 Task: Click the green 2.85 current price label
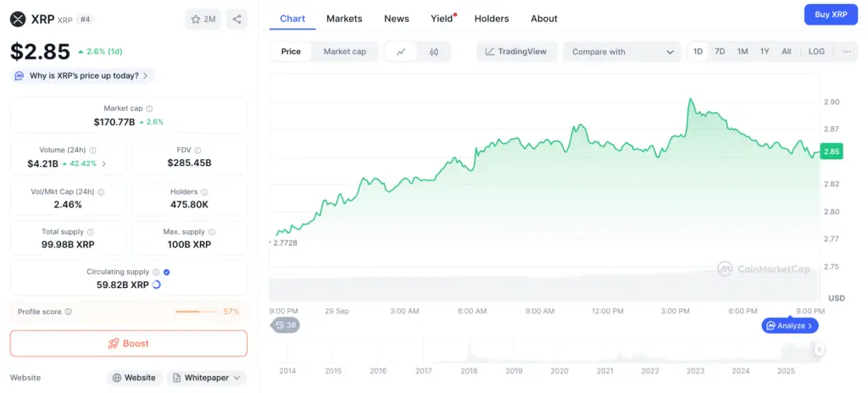point(832,152)
